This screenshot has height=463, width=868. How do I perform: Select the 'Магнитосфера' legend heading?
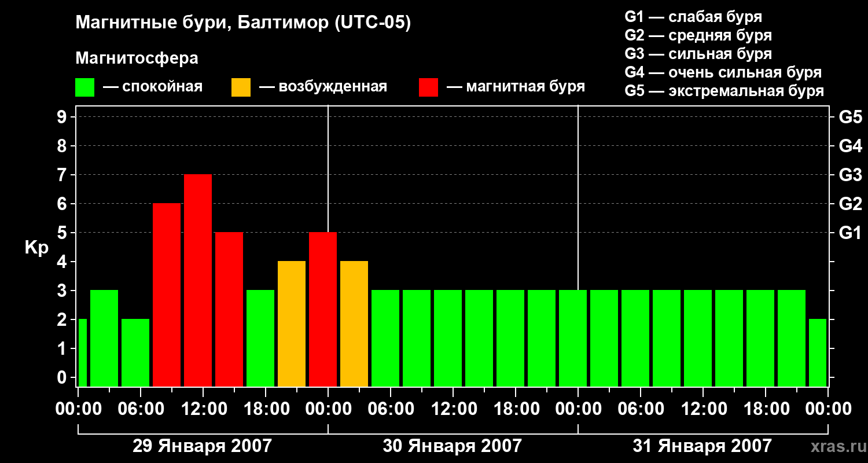[137, 58]
